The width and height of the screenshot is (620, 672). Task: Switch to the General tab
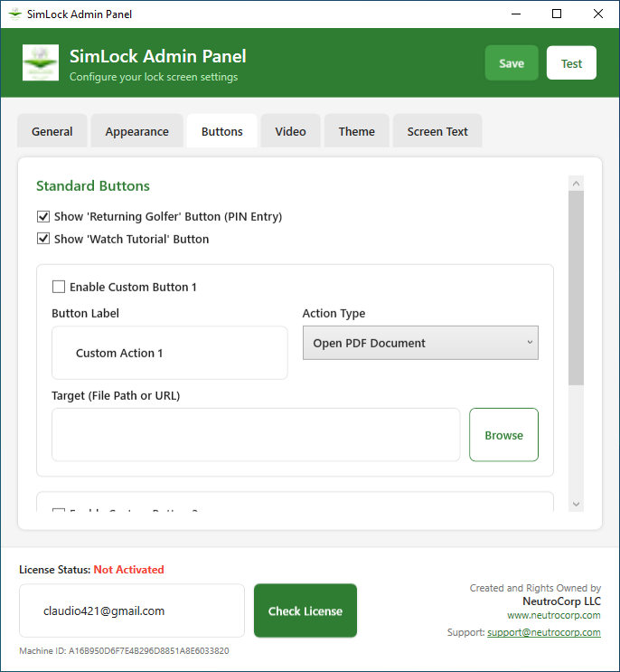[x=52, y=132]
